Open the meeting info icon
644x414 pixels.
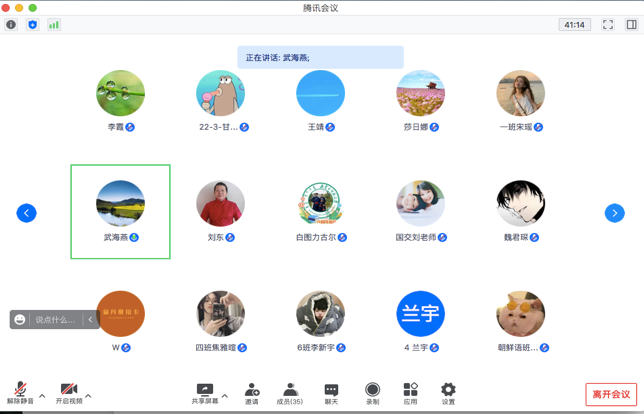pyautogui.click(x=11, y=25)
